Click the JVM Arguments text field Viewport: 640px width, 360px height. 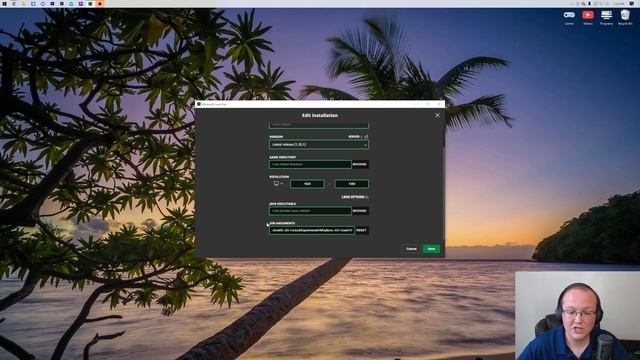tap(312, 230)
